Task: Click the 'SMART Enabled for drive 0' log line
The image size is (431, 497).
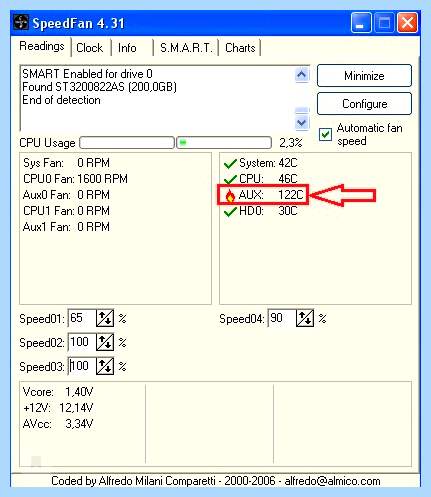Action: pos(87,74)
